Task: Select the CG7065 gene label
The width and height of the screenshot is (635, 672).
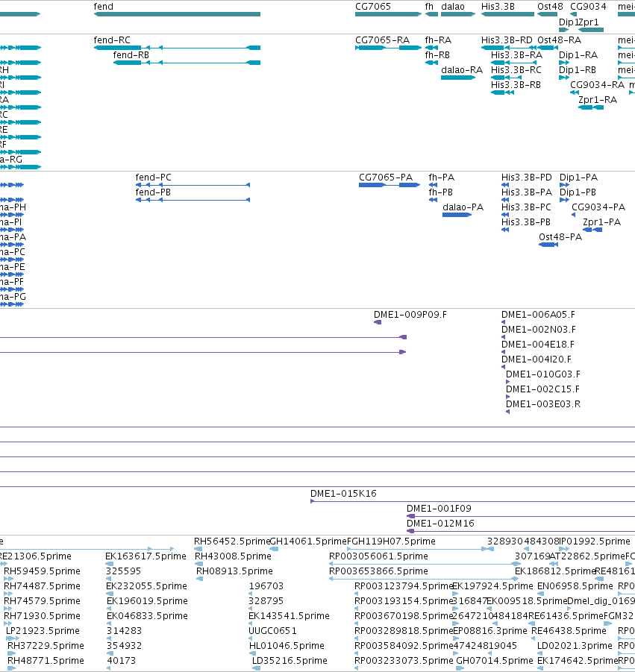Action: click(x=373, y=7)
